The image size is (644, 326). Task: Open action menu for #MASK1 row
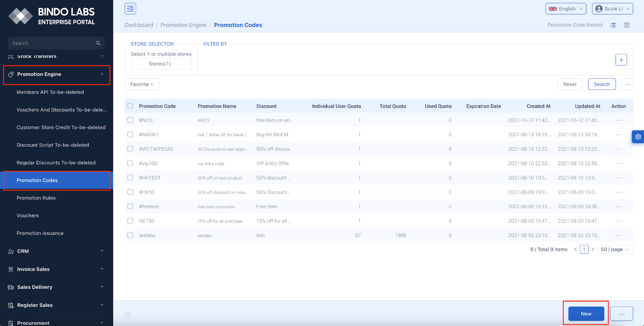(619, 135)
